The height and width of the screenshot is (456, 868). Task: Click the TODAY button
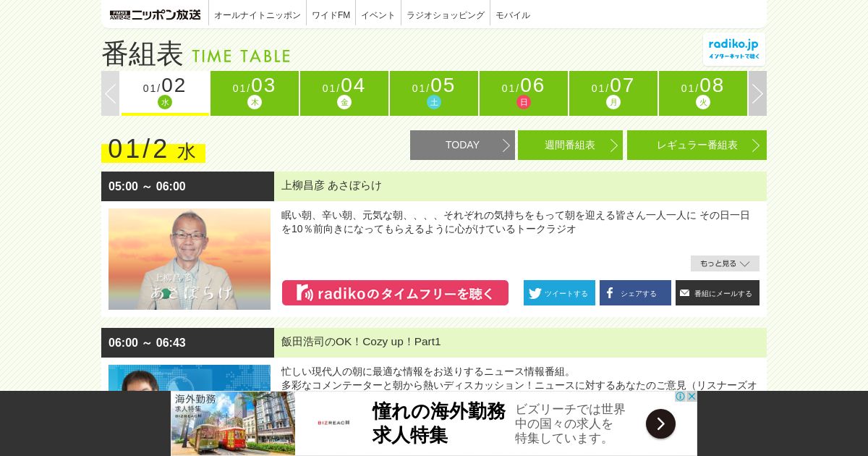pos(462,145)
